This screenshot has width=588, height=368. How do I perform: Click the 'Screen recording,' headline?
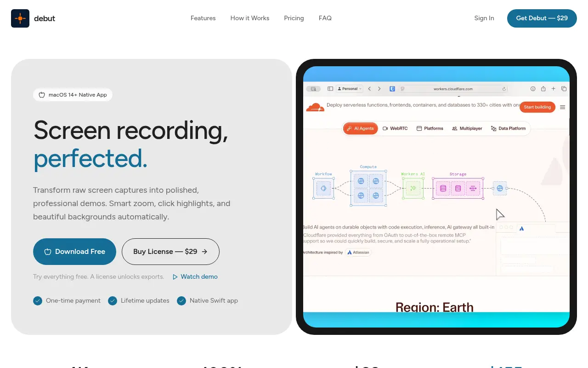click(131, 130)
